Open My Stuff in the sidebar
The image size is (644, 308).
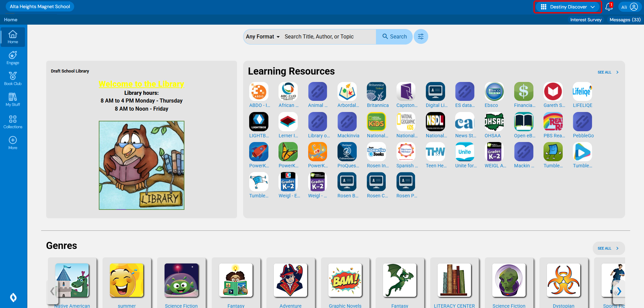pos(13,100)
